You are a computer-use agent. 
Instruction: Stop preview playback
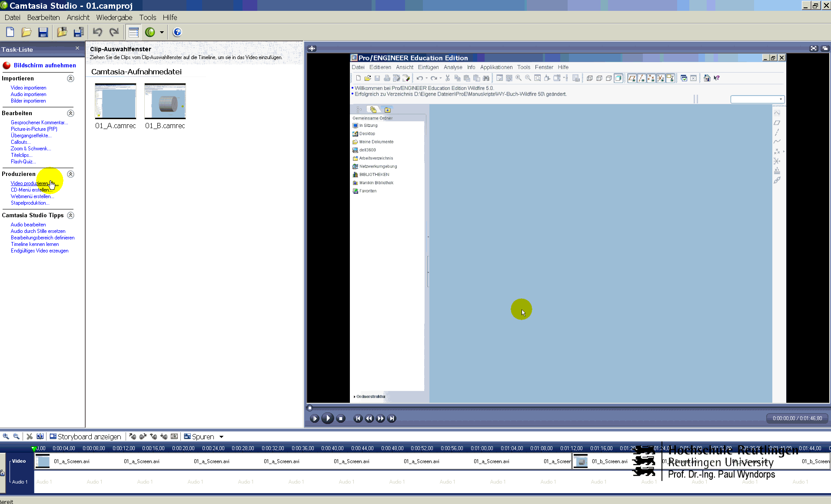point(341,418)
